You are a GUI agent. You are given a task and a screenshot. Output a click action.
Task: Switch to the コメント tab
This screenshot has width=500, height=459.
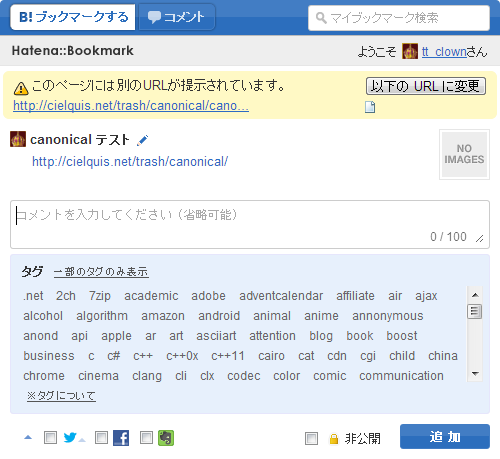(x=177, y=17)
